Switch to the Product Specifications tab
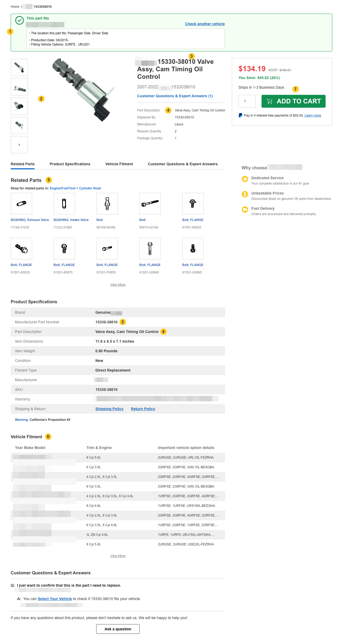The width and height of the screenshot is (343, 644). point(70,164)
